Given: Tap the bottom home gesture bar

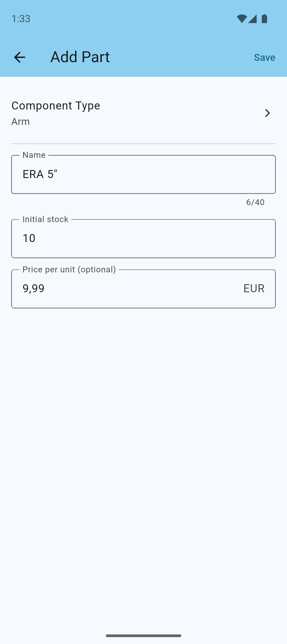Looking at the screenshot, I should [143, 636].
